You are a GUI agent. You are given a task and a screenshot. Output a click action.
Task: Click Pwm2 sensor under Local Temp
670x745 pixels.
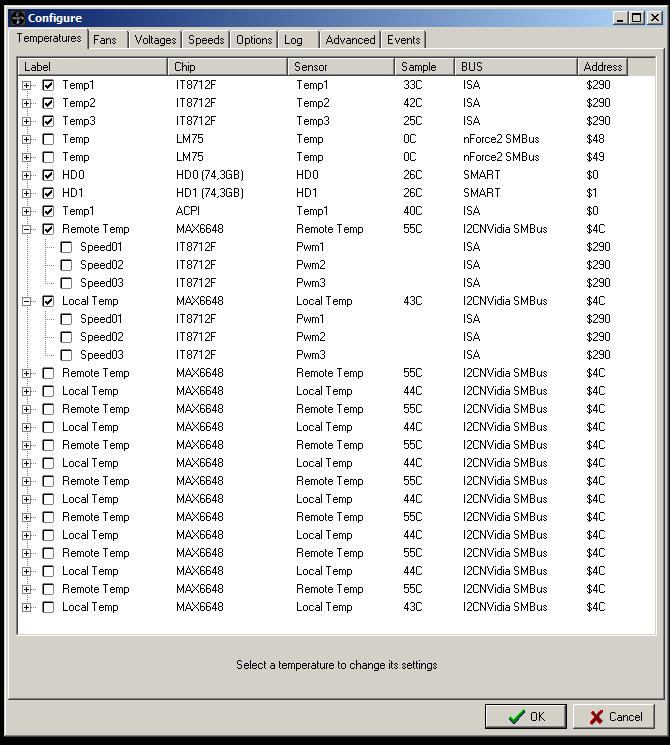311,337
